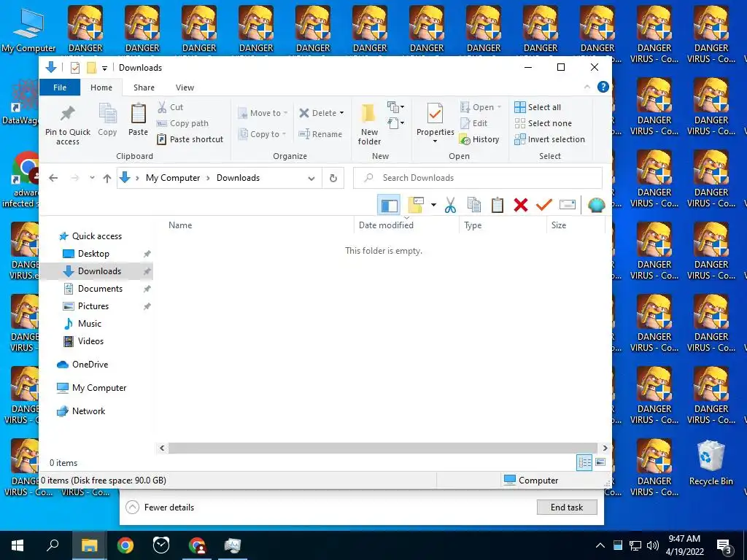The width and height of the screenshot is (747, 560).
Task: Open the Move to dropdown
Action: [263, 113]
